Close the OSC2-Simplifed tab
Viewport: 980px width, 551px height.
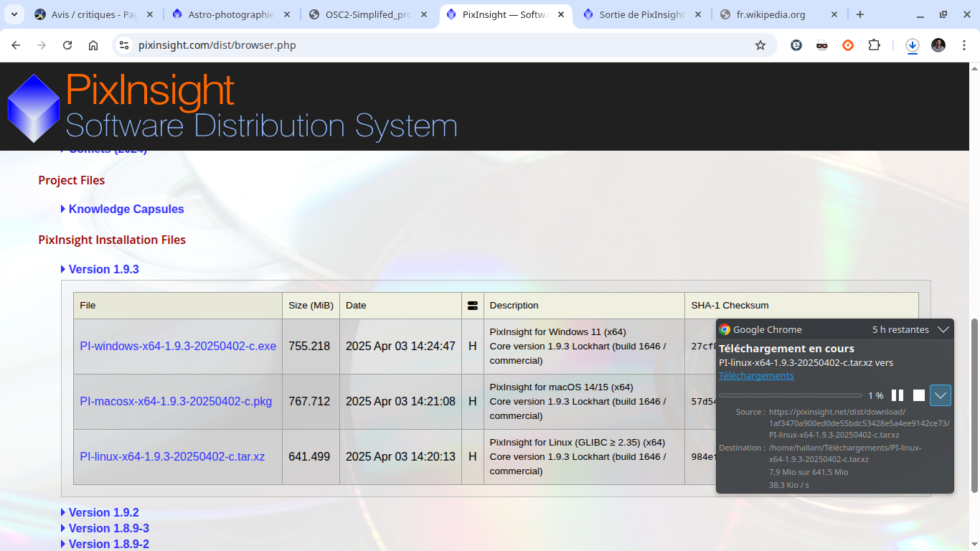point(425,14)
